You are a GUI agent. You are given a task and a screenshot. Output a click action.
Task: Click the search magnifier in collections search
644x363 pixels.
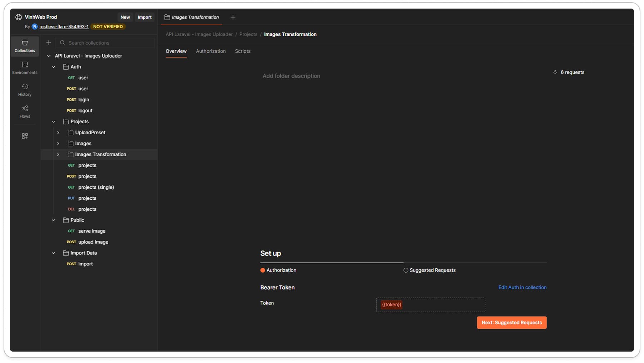pyautogui.click(x=62, y=43)
